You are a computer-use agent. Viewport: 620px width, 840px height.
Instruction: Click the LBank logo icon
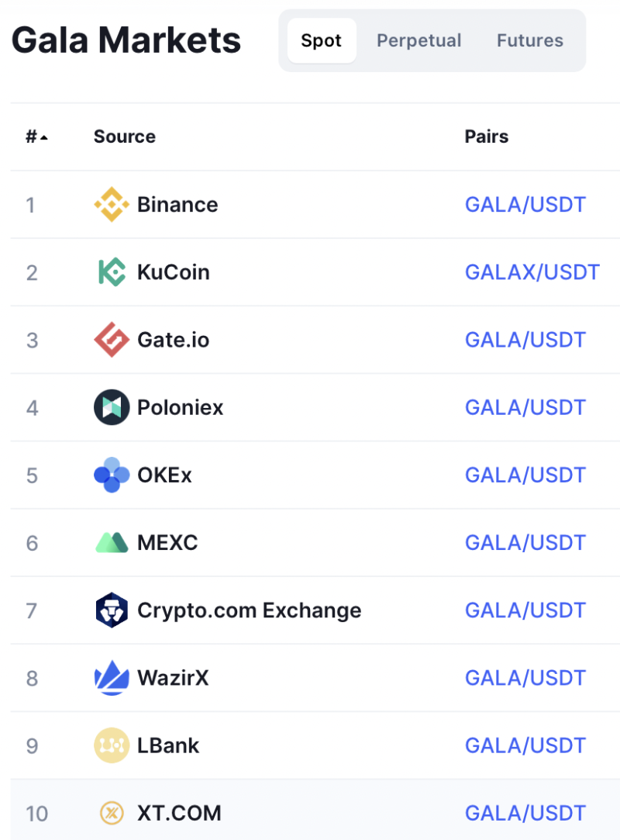click(112, 745)
